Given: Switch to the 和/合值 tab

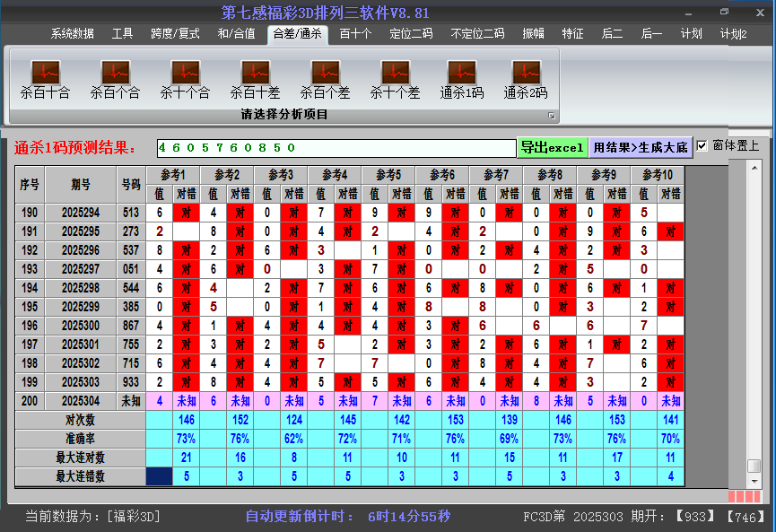Looking at the screenshot, I should click(x=236, y=34).
